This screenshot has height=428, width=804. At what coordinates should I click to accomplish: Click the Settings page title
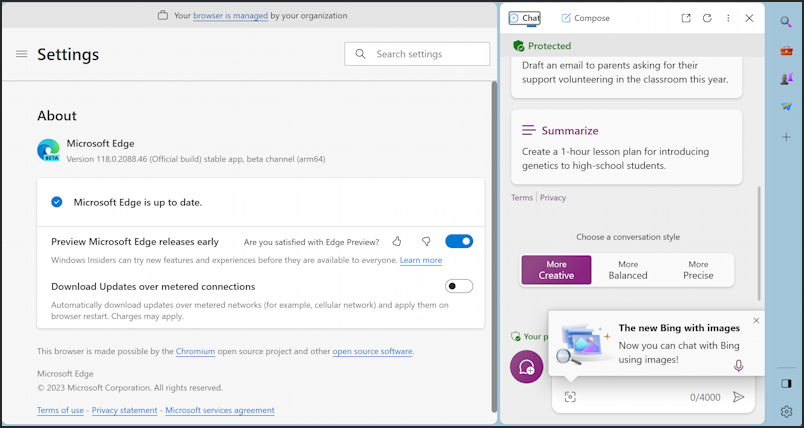point(68,54)
